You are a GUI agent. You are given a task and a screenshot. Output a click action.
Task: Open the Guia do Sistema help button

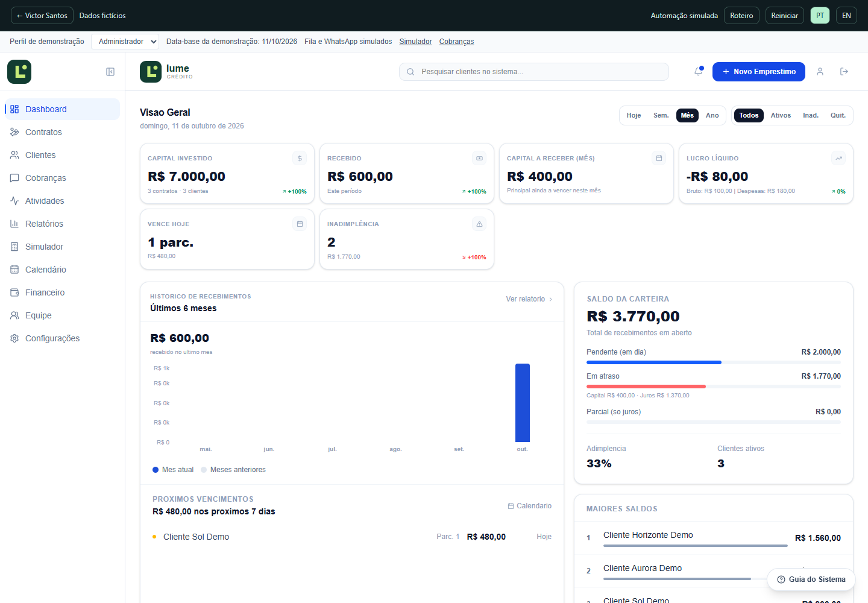811,579
